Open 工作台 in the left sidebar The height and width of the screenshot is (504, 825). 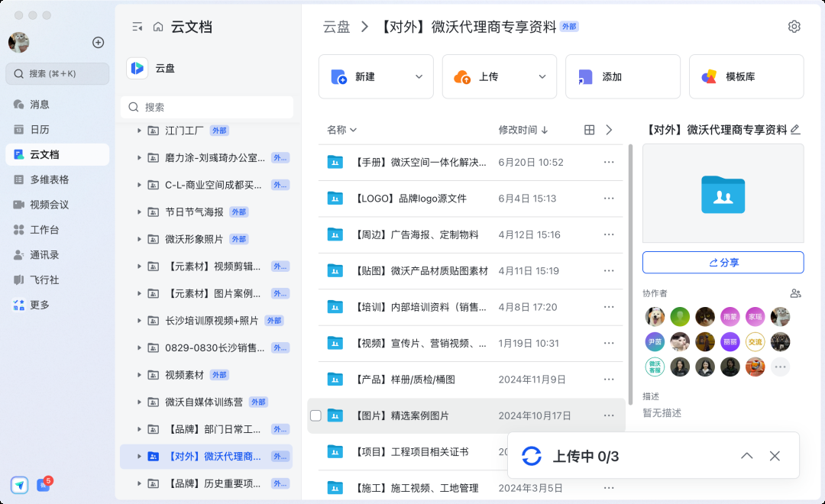pyautogui.click(x=57, y=230)
